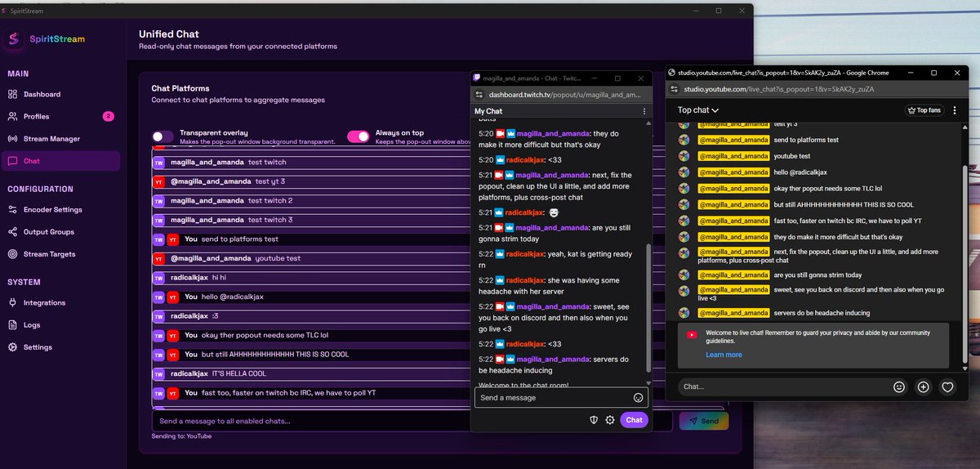The height and width of the screenshot is (469, 980).
Task: Click the SpiritStream Send button
Action: click(703, 421)
